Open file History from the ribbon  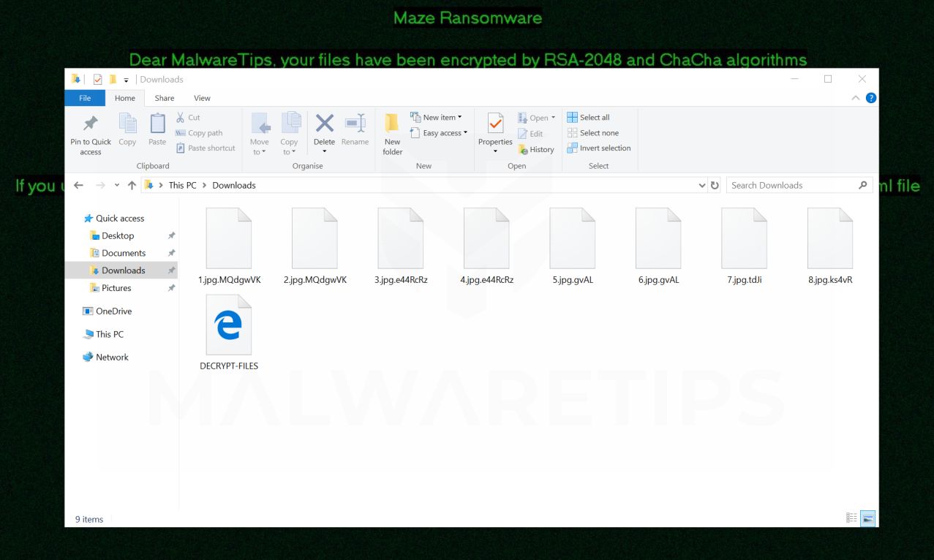point(536,149)
